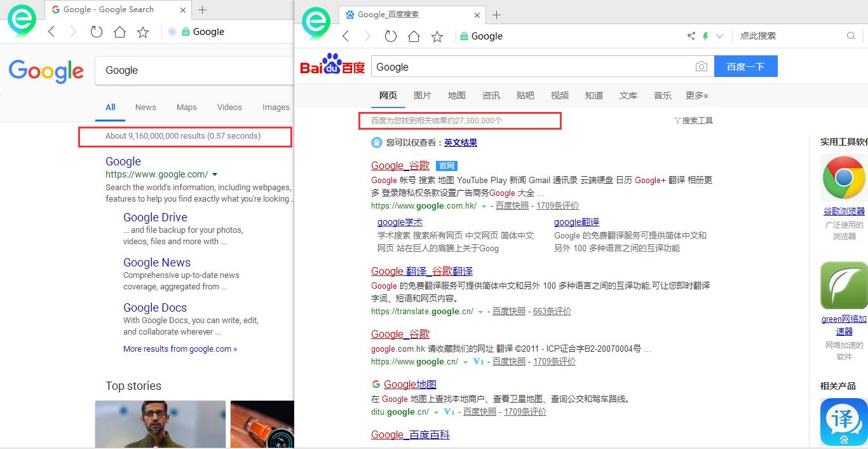
Task: Click Baidu translate 译 icon in sidebar
Action: [844, 422]
